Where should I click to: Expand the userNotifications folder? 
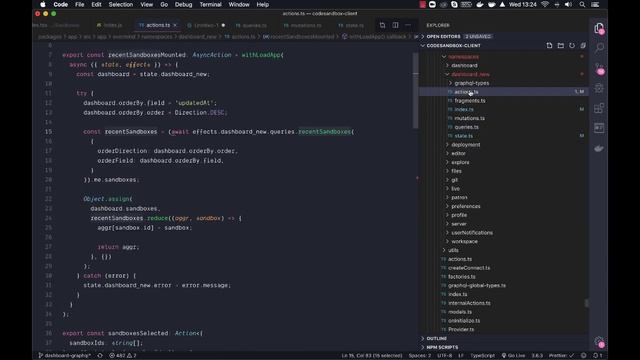pos(471,233)
